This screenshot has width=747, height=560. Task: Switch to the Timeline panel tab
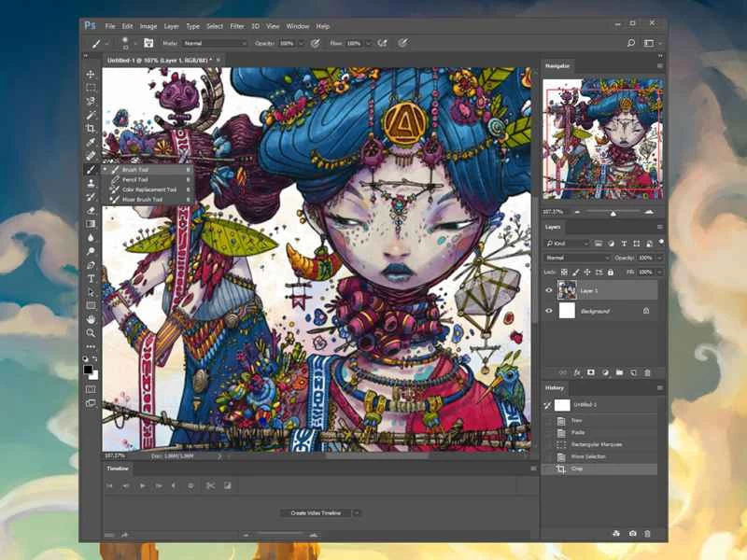(116, 469)
